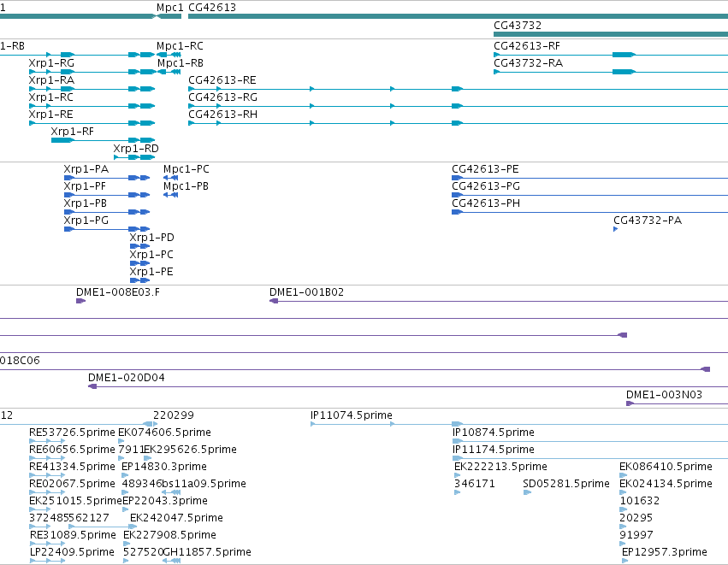
Task: Select EST RE53726.5prime
Action: click(72, 433)
